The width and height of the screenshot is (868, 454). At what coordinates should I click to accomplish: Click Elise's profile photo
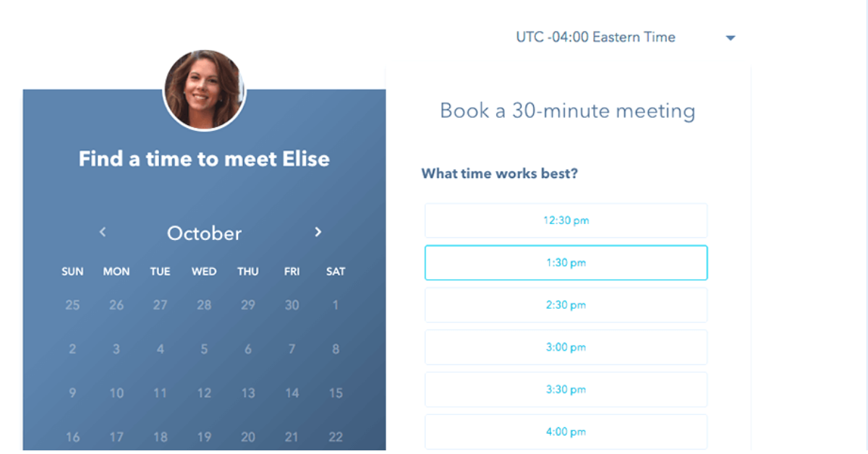click(x=205, y=90)
